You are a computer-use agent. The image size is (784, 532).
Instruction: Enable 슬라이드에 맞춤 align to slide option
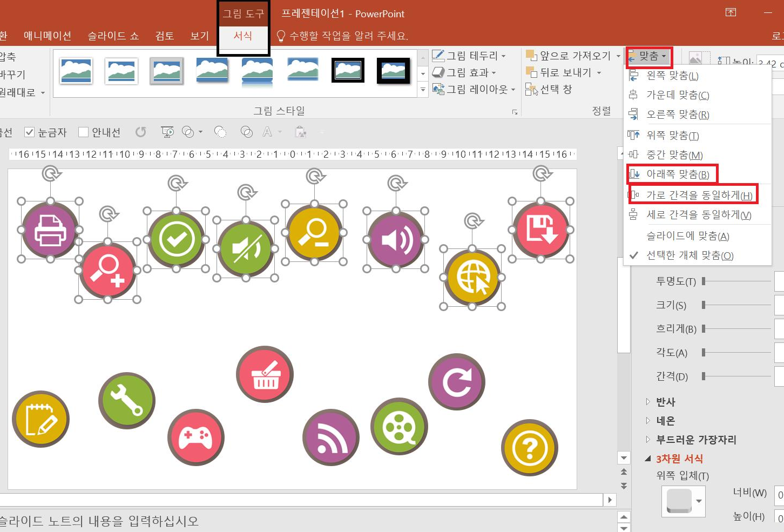coord(688,236)
